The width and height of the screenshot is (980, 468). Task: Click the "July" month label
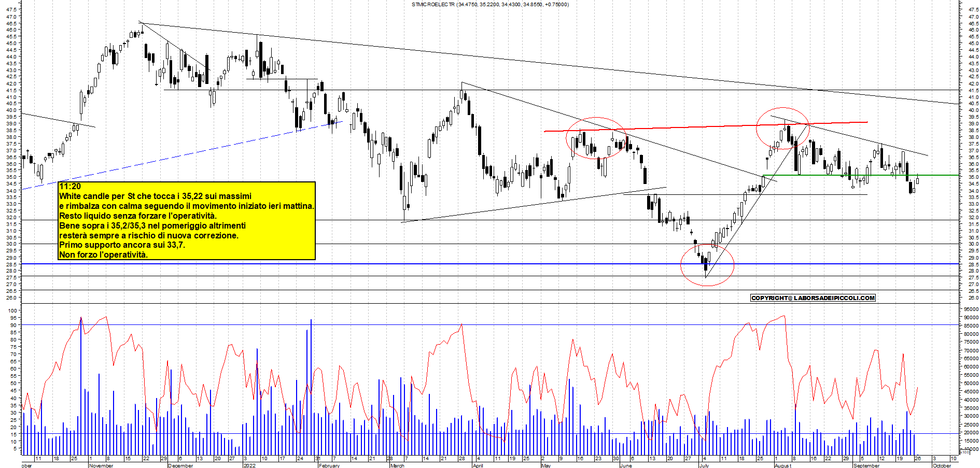[704, 465]
